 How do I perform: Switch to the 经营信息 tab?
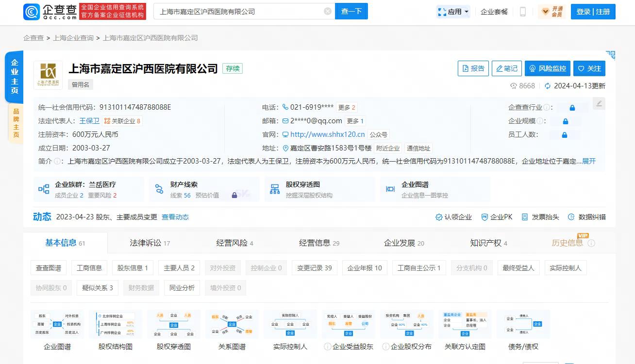[319, 243]
